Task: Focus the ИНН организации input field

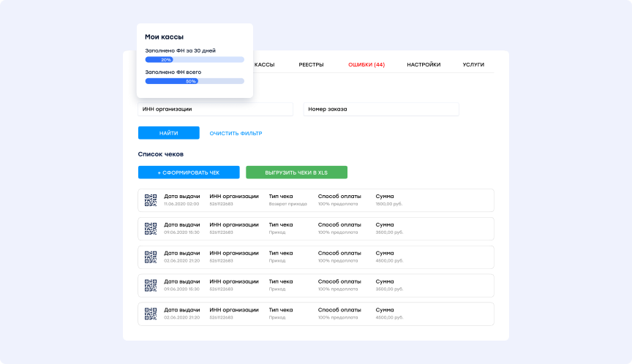Action: (x=215, y=109)
